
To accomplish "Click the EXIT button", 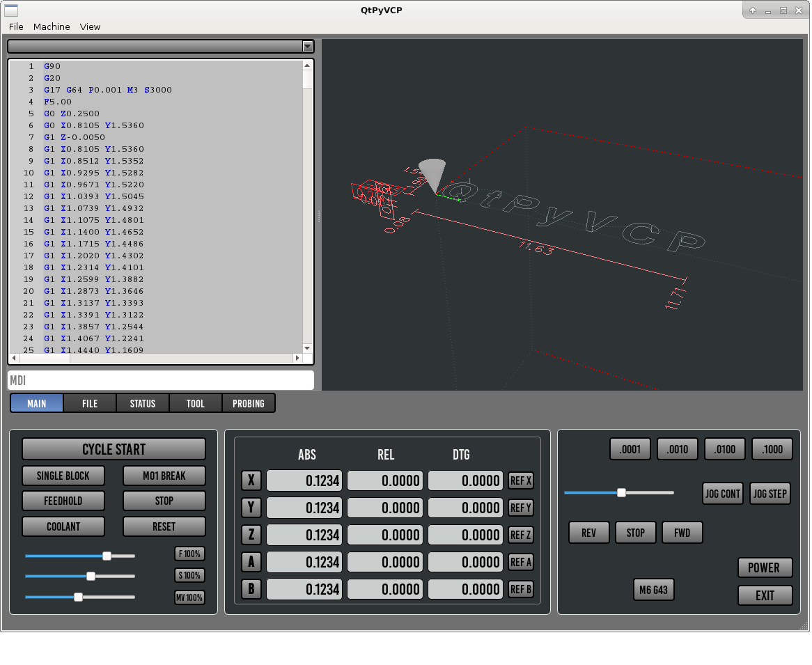I will coord(765,595).
